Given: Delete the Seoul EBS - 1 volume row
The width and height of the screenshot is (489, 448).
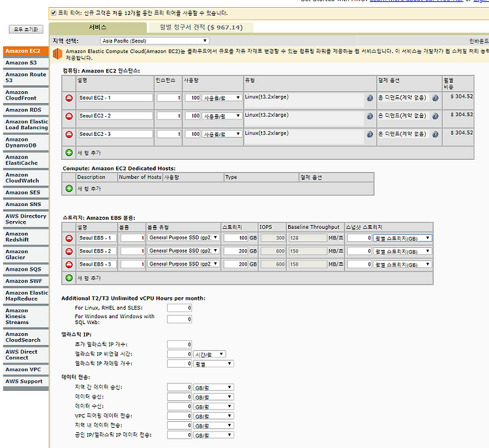Looking at the screenshot, I should click(69, 239).
